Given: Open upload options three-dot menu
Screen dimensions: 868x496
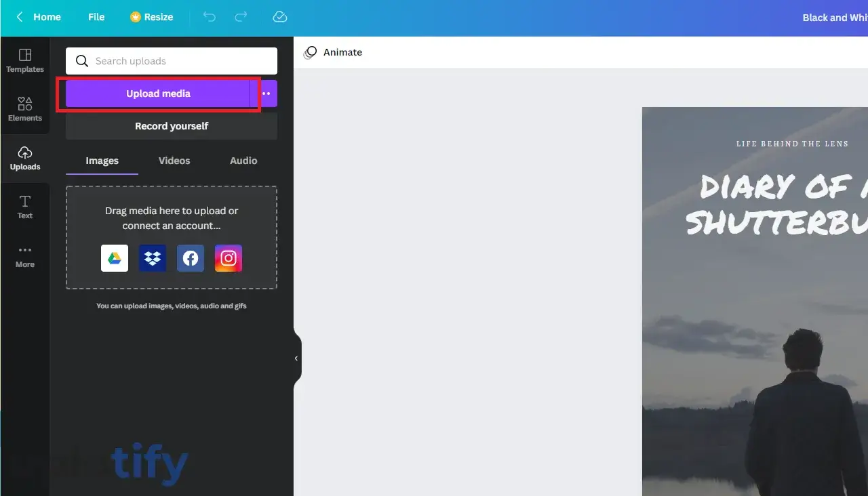Looking at the screenshot, I should 265,94.
